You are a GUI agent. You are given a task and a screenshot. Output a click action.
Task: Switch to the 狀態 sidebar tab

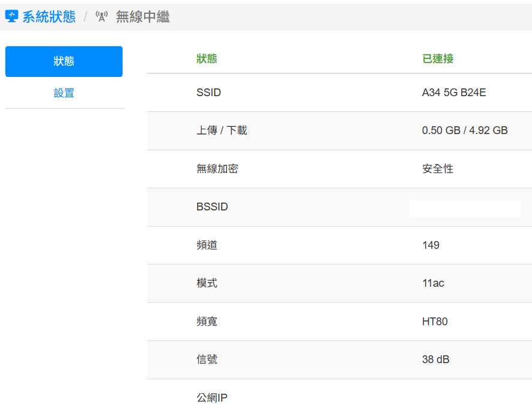click(x=64, y=61)
